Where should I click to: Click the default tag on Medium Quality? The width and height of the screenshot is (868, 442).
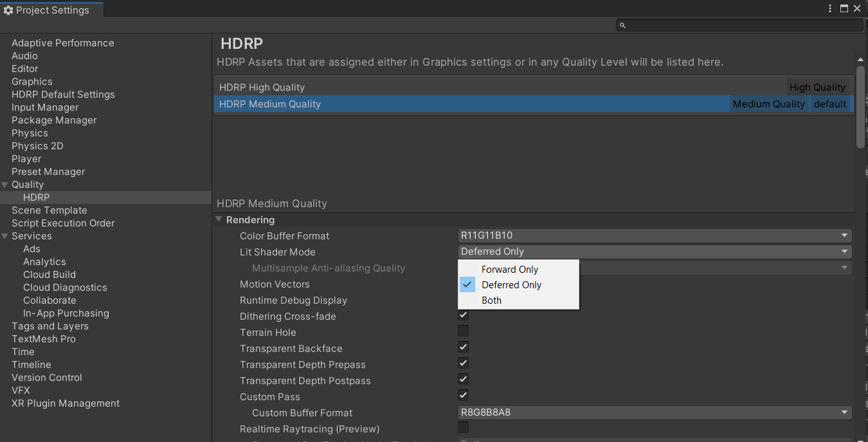point(830,104)
